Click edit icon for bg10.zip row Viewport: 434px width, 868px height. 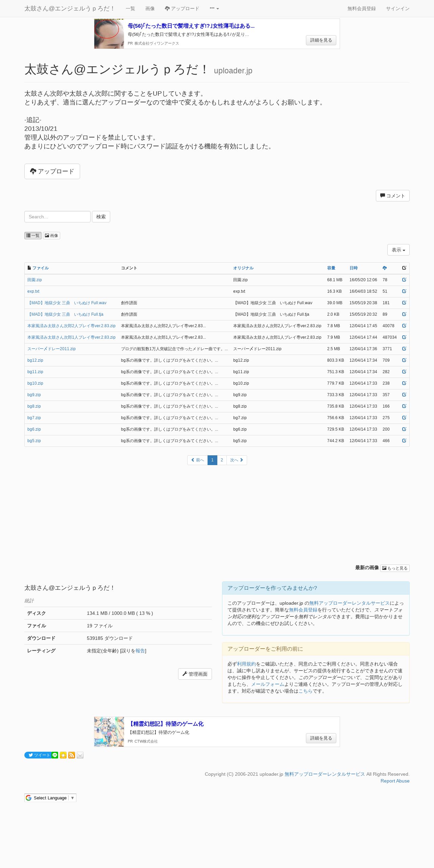click(404, 383)
